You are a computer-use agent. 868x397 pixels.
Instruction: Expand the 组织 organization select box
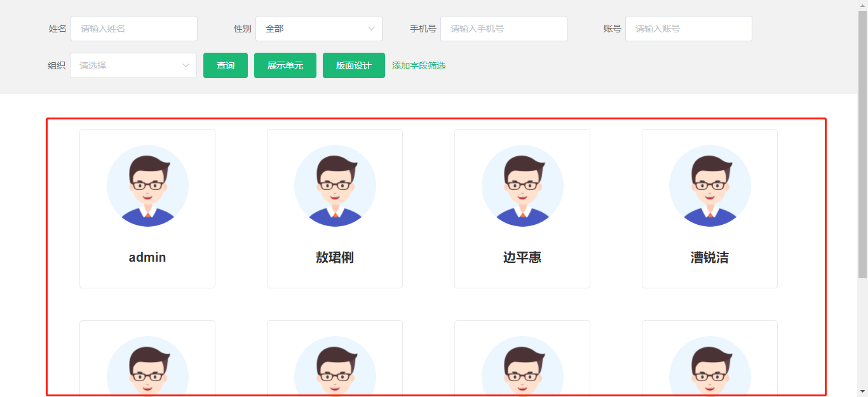(133, 65)
